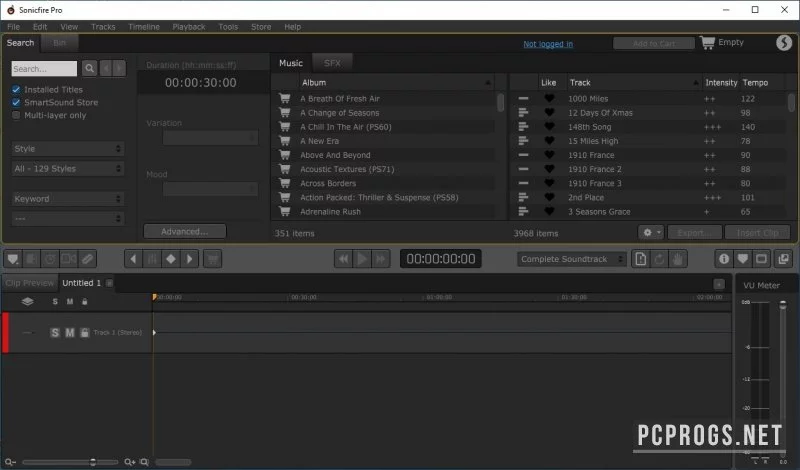Click the mixer sliders toolbar button

click(152, 259)
